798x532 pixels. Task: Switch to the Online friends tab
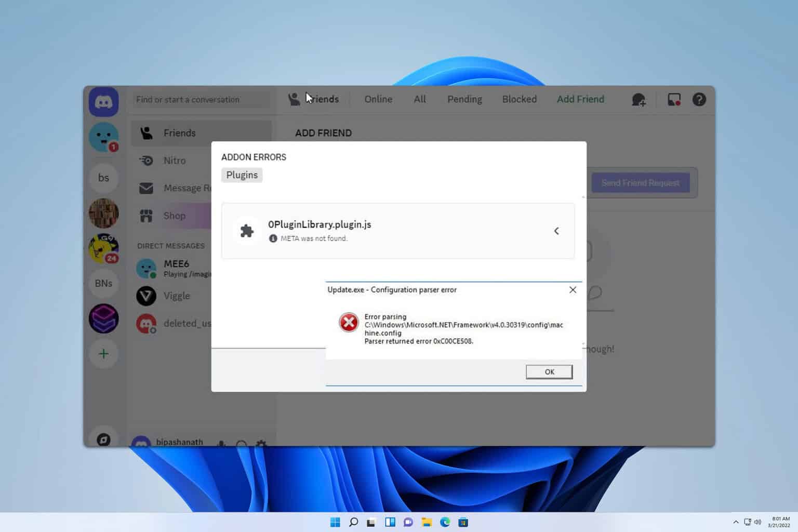coord(378,99)
